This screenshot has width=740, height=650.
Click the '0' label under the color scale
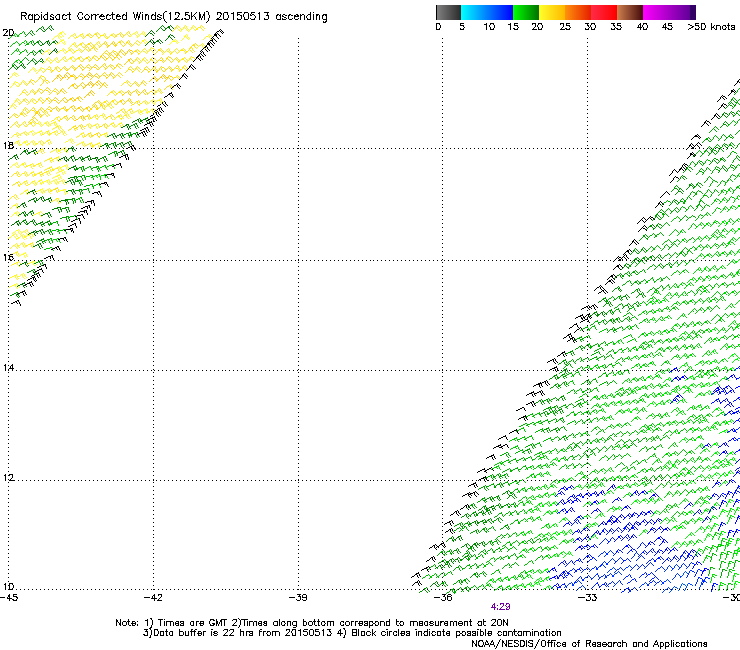(438, 27)
